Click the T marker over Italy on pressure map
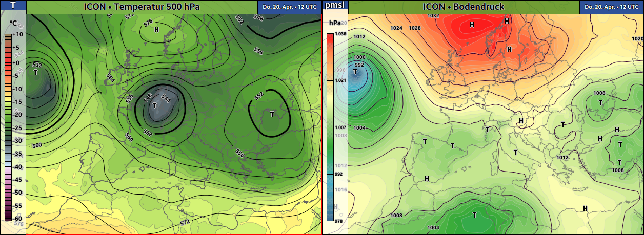This screenshot has width=644, height=235. click(515, 153)
